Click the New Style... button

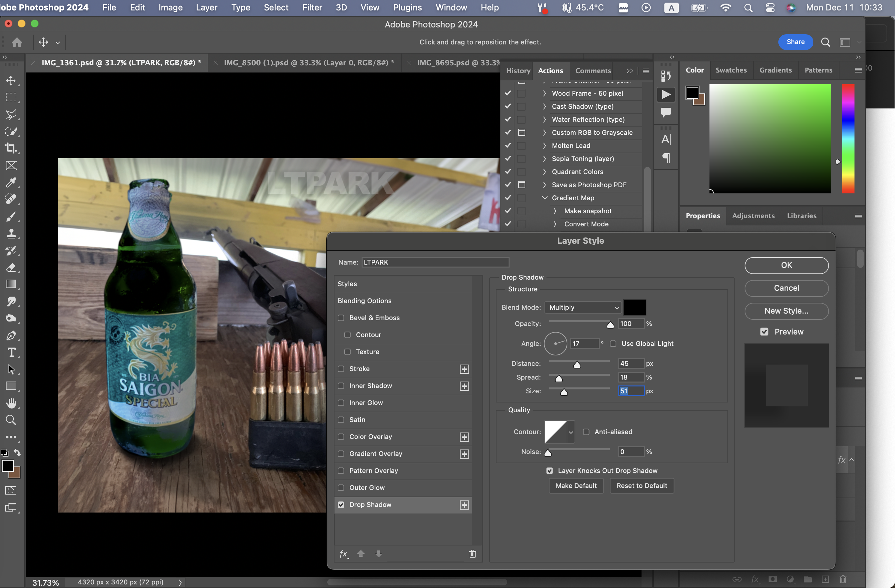point(786,311)
